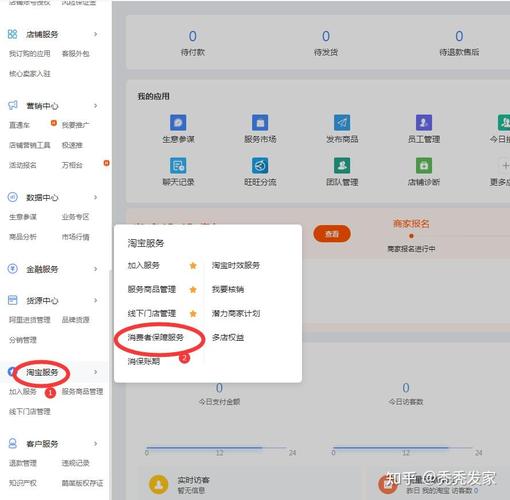510x500 pixels.
Task: Click the orange 查看 button
Action: pos(332,234)
